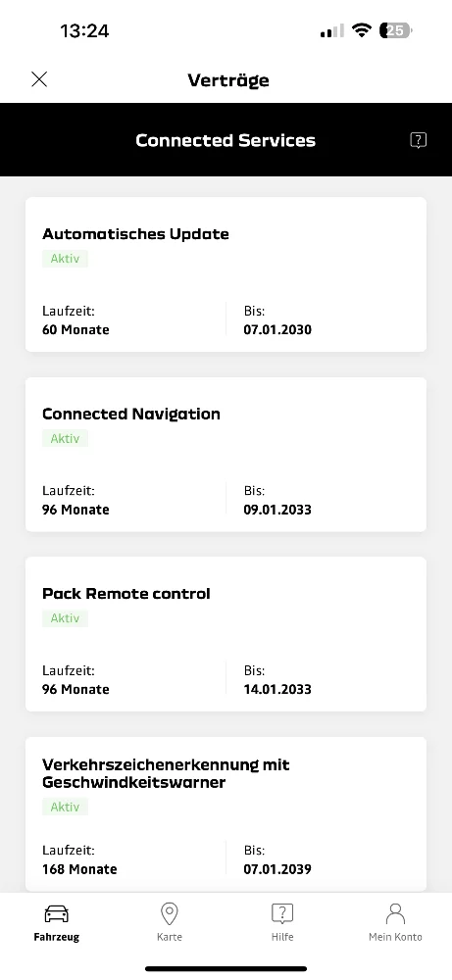Image resolution: width=452 pixels, height=980 pixels.
Task: Select the Pack Remote control contract
Action: point(226,634)
